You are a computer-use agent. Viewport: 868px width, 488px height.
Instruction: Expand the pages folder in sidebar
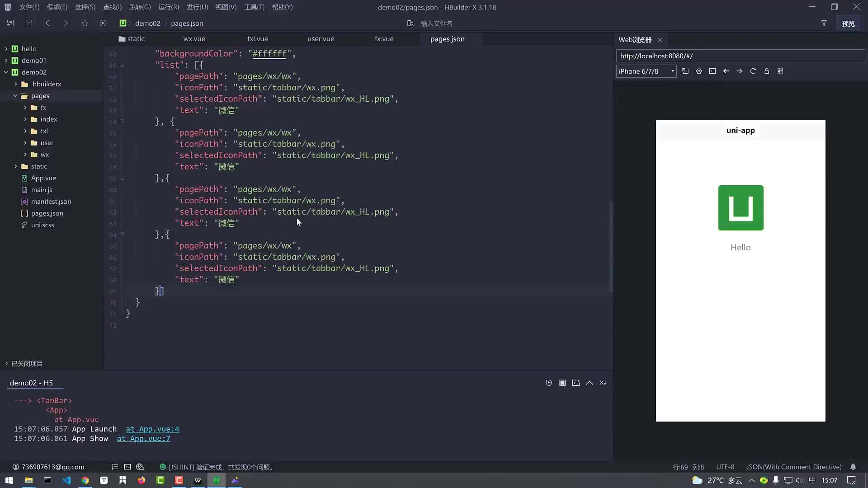(15, 95)
